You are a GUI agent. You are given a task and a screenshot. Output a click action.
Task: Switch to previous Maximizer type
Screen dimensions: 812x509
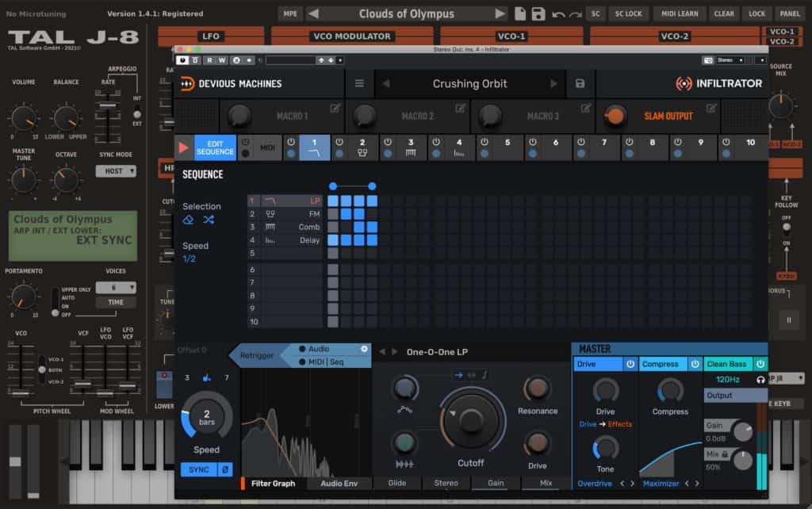coord(687,484)
